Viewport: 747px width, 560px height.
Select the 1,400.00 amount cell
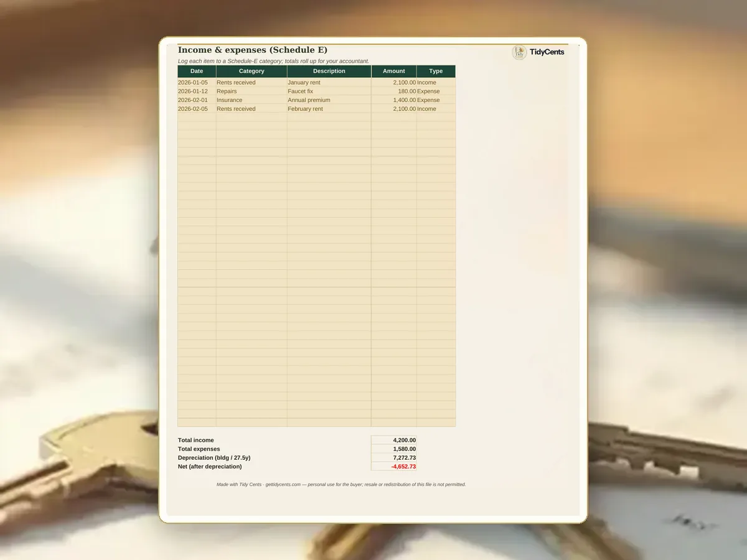coord(394,100)
